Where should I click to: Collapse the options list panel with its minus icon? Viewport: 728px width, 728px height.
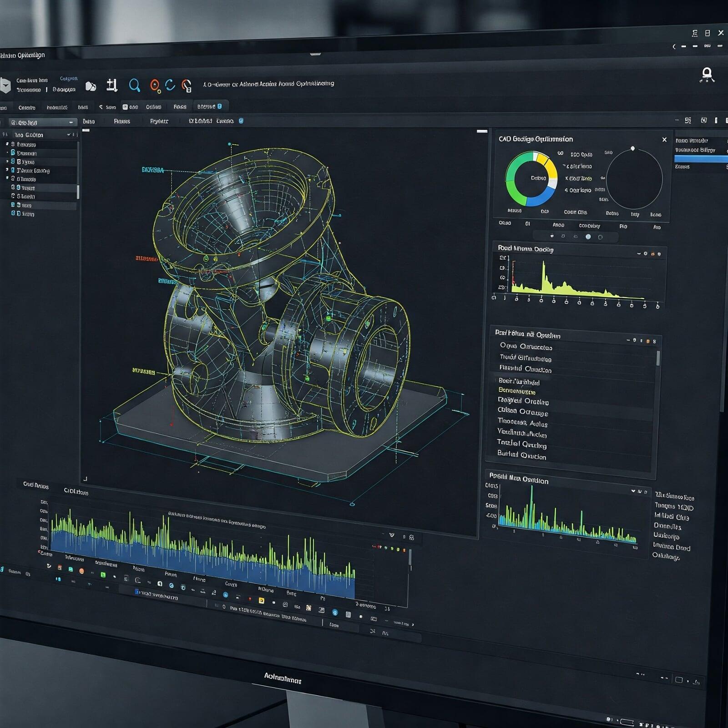628,340
